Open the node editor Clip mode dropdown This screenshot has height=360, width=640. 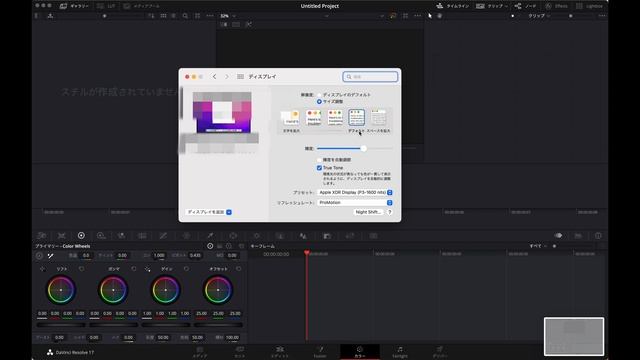(x=539, y=16)
